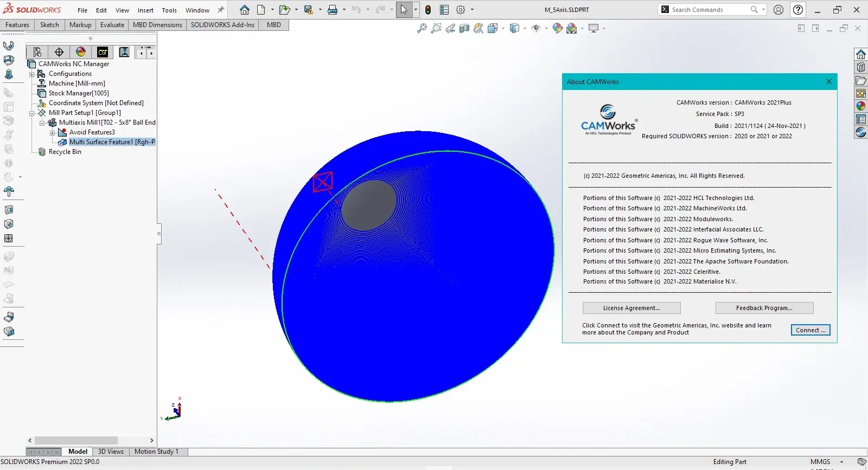Switch to the SOLIDWORKS Add-Ins tab
Screen dimensions: 868x470
[222, 25]
